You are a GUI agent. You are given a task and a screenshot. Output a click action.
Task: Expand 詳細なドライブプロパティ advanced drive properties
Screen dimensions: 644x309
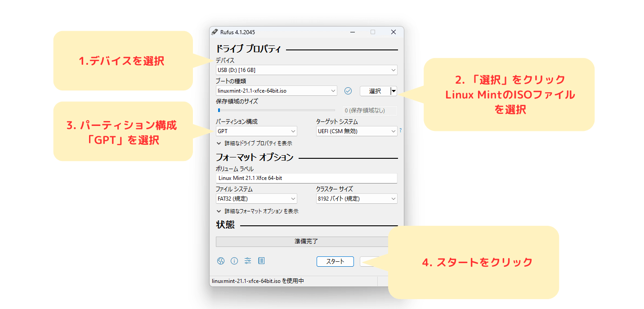(x=255, y=143)
